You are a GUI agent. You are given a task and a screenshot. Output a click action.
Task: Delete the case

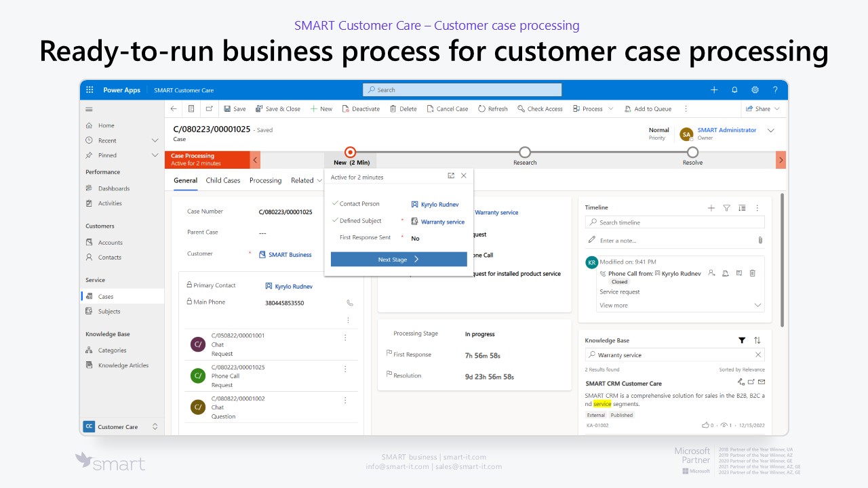pyautogui.click(x=403, y=108)
